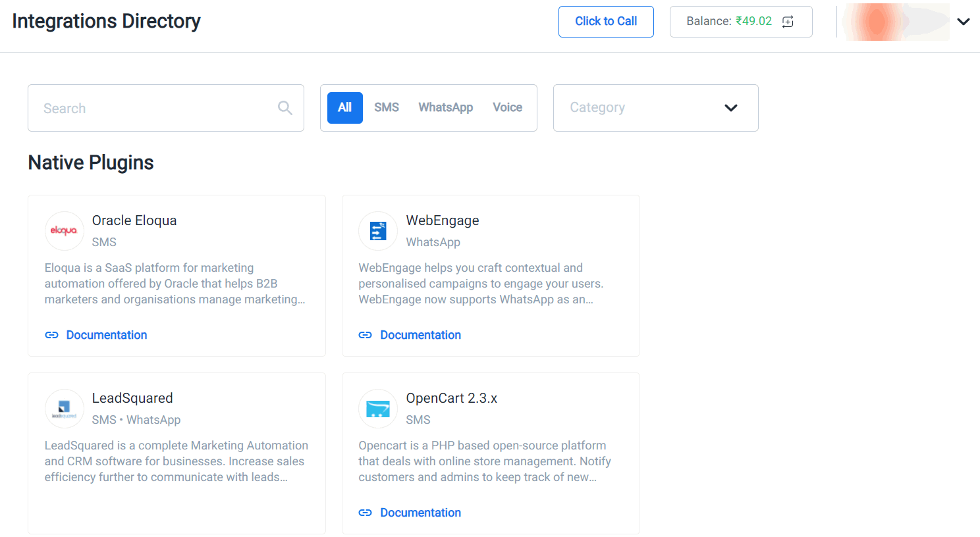
Task: Expand the account menu chevron
Action: (x=964, y=22)
